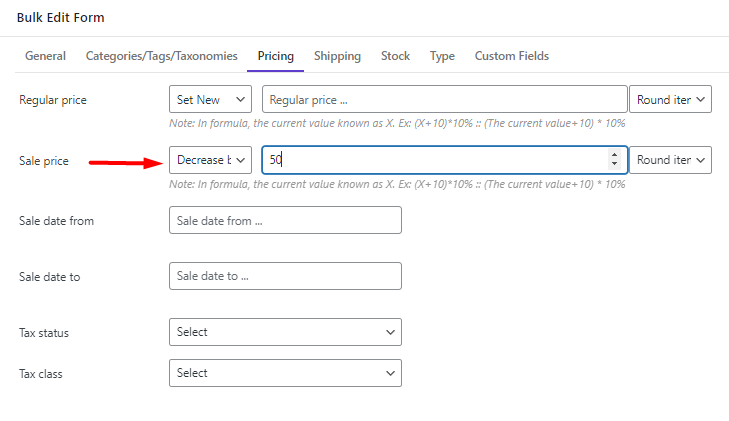Expand the Tax class Select dropdown
Viewport: 729px width, 421px height.
point(285,373)
